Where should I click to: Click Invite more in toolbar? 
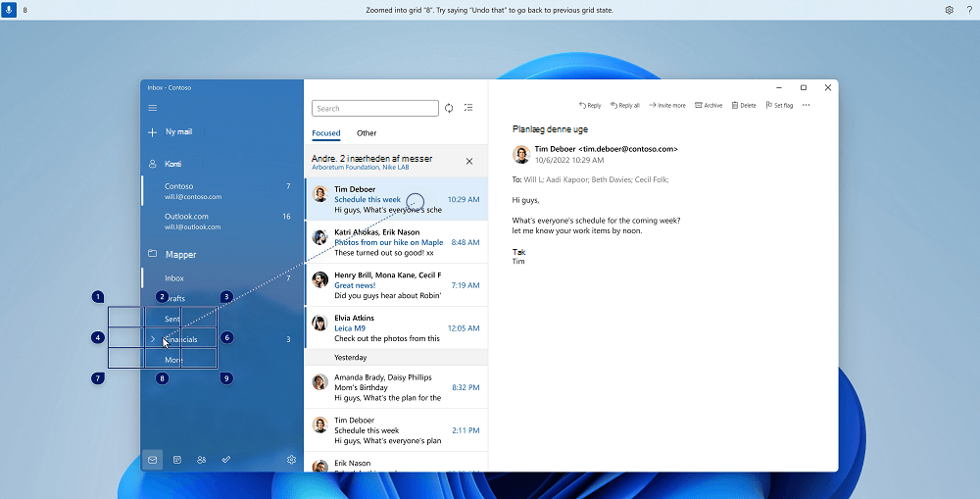(666, 106)
